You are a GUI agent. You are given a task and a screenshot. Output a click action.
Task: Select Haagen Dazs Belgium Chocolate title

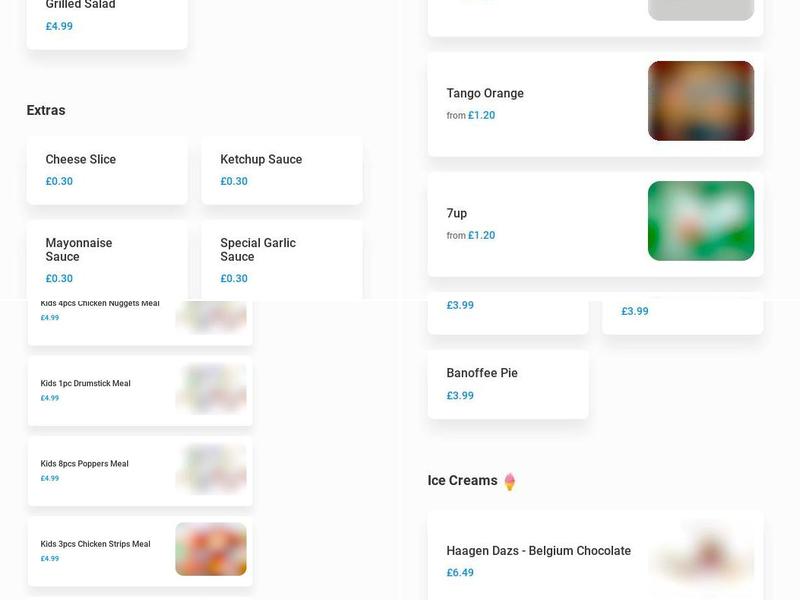[x=538, y=551]
